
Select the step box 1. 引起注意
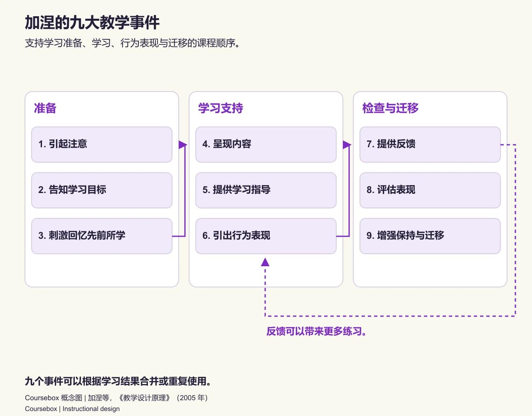102,144
